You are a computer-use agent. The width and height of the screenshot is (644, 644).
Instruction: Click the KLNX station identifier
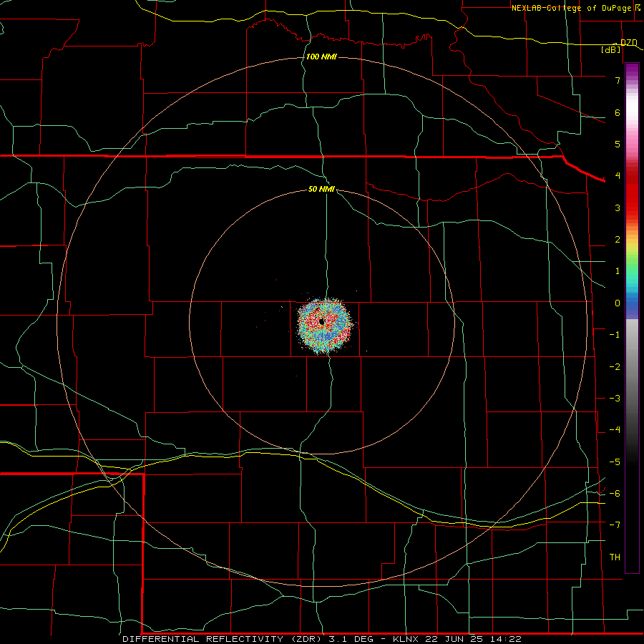(x=406, y=639)
